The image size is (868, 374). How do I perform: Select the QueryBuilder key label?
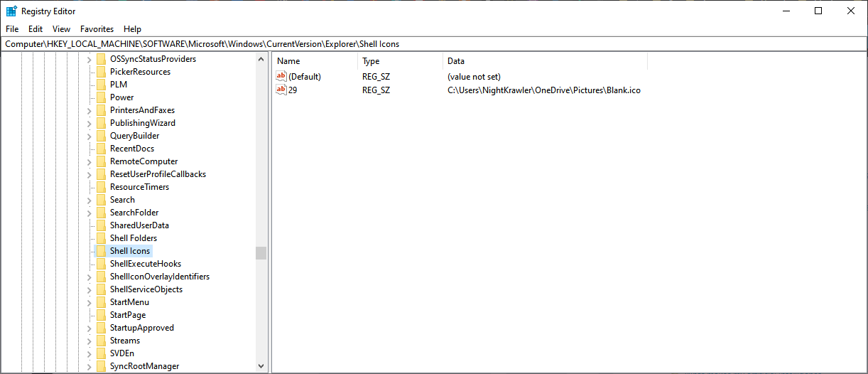tap(134, 136)
